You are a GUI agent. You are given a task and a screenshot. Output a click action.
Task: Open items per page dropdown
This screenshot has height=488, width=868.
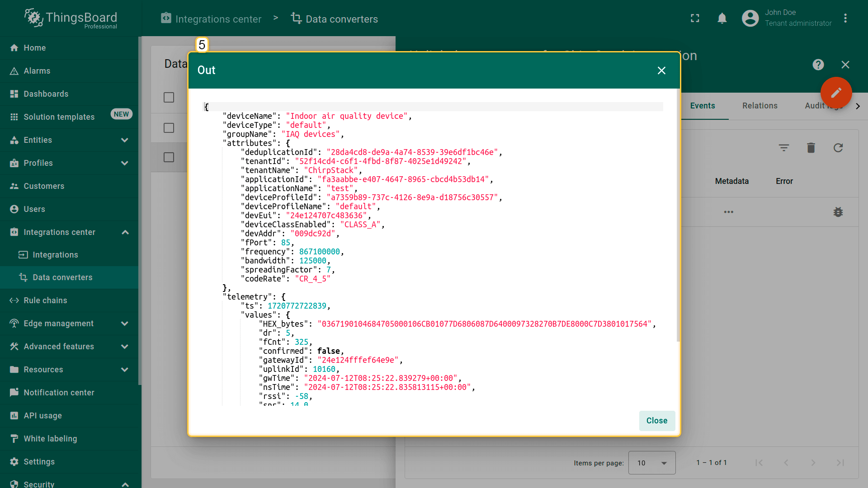tap(651, 463)
